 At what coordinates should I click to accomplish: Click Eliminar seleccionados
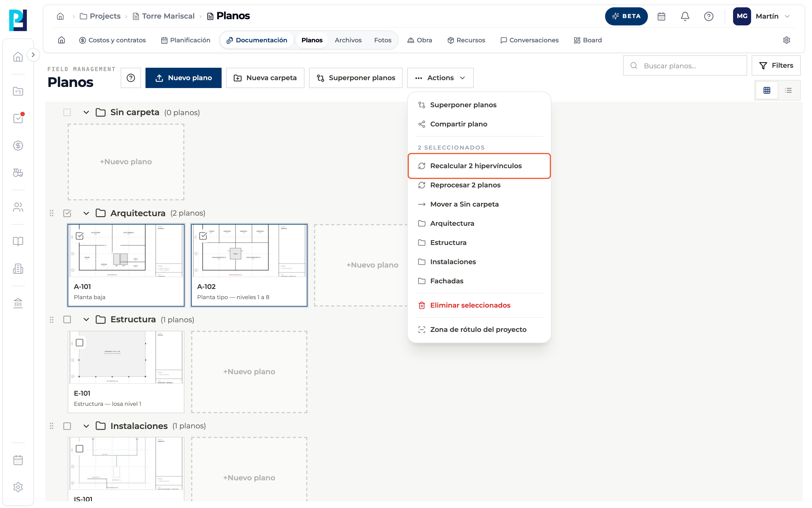click(x=479, y=305)
